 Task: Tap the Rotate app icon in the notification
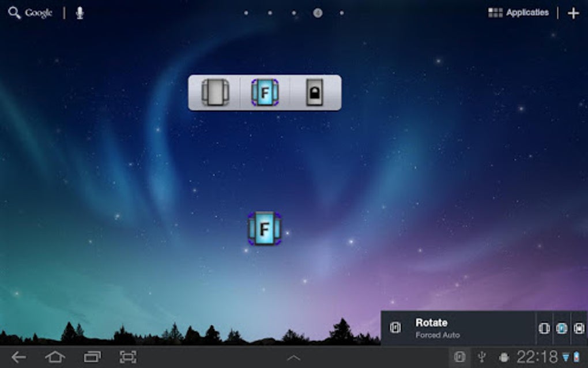(x=395, y=328)
